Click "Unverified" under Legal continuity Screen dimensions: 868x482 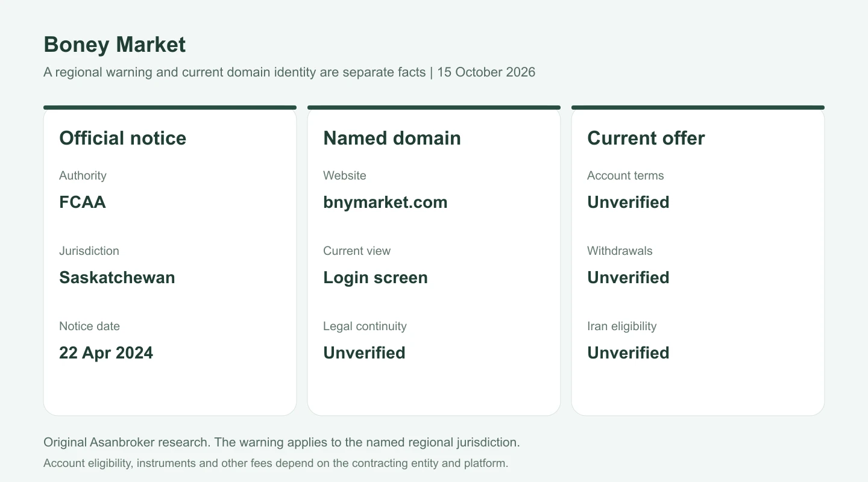[364, 352]
